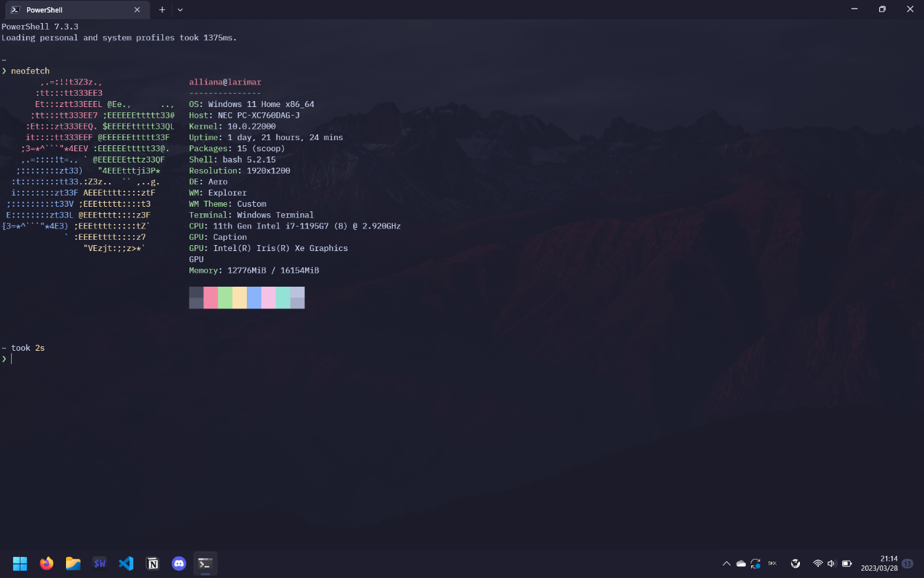Click 'Host: NEC PC-XC760DAG-J' line
924x578 pixels.
tap(244, 116)
